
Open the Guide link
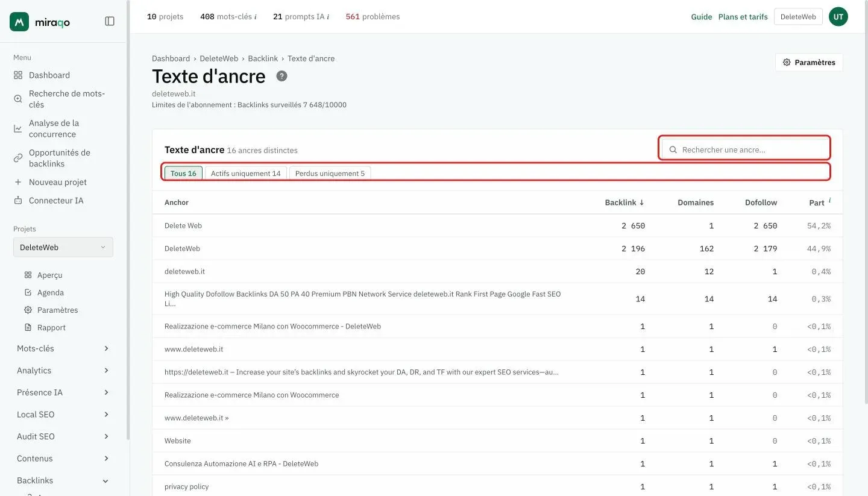click(702, 17)
